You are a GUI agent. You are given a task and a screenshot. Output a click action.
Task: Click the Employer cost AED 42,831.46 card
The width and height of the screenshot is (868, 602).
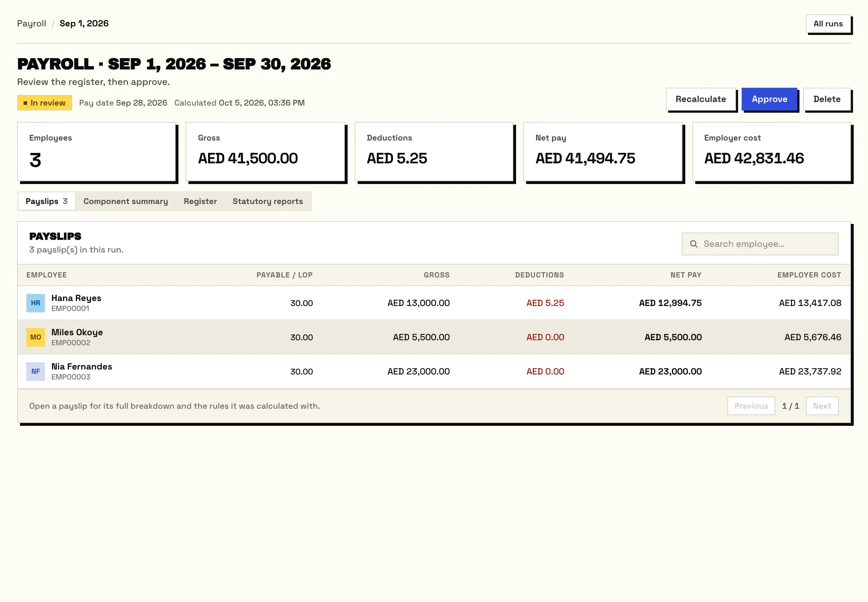point(771,152)
